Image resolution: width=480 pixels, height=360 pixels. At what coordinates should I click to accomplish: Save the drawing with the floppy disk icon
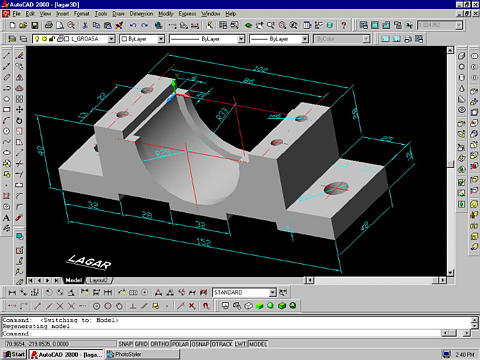point(35,25)
